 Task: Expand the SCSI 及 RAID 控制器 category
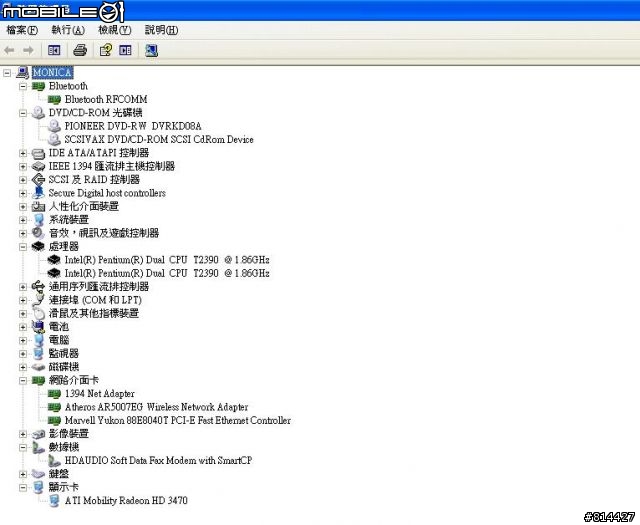pyautogui.click(x=23, y=180)
